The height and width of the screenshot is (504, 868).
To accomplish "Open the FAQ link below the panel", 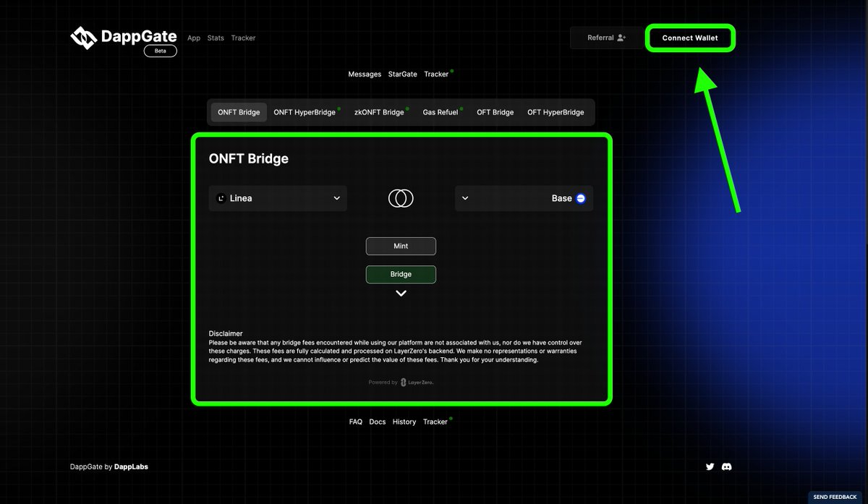I will pos(356,422).
